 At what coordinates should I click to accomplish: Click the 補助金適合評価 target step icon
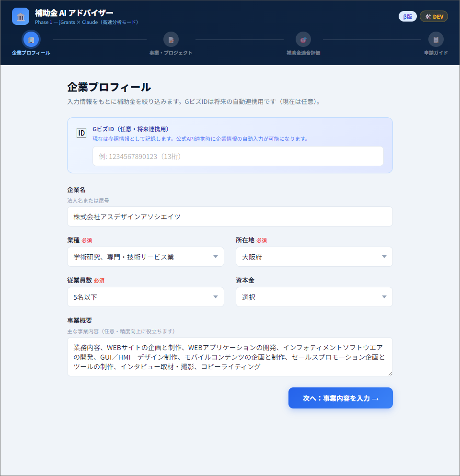point(303,39)
